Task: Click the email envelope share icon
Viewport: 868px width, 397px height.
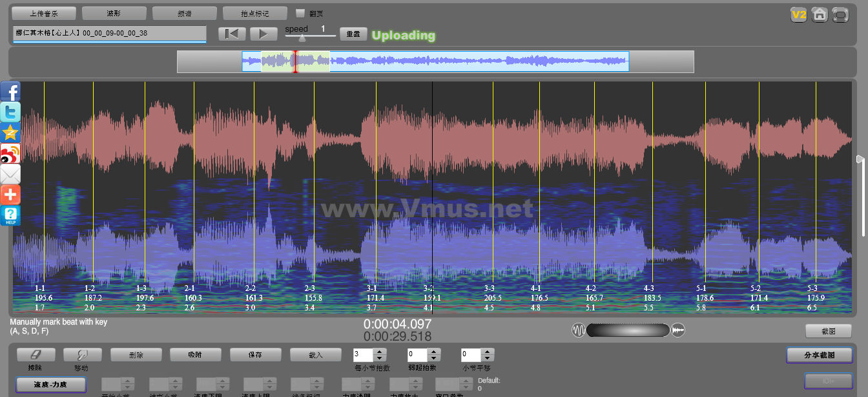Action: coord(10,174)
